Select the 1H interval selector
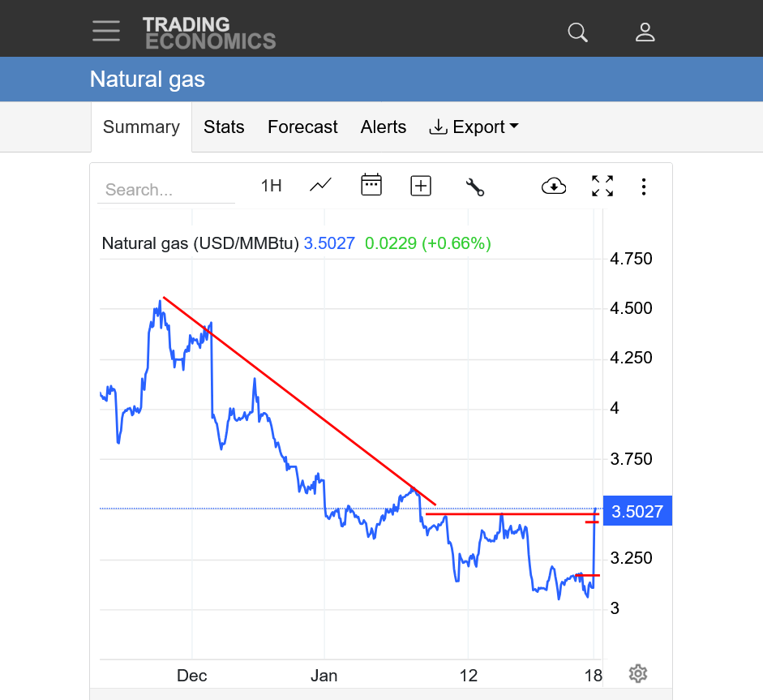 (271, 186)
